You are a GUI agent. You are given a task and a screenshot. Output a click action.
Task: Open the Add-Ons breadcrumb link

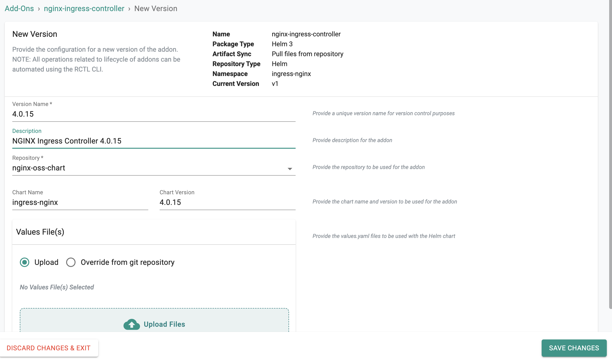pos(19,8)
